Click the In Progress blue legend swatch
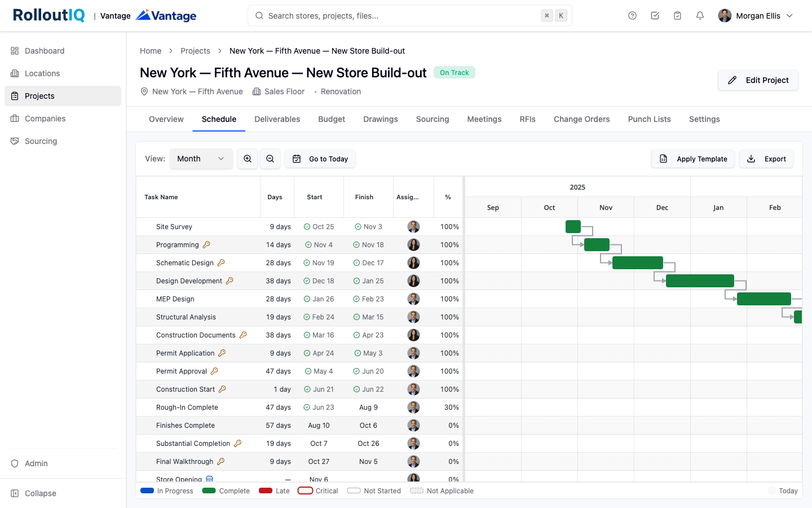 pyautogui.click(x=147, y=491)
